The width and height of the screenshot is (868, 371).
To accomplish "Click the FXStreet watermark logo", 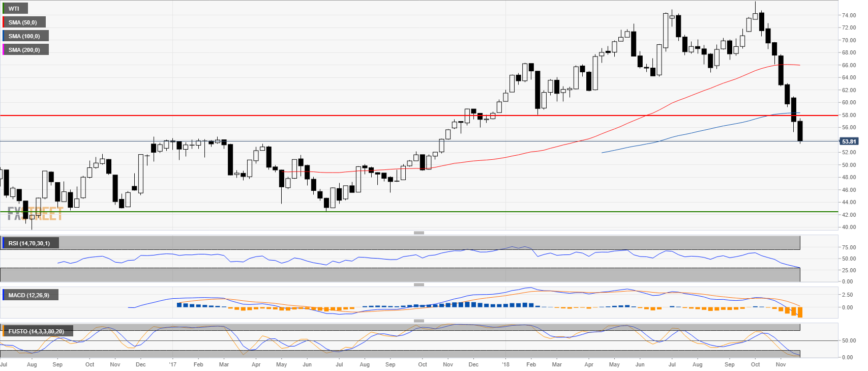I will (x=35, y=214).
